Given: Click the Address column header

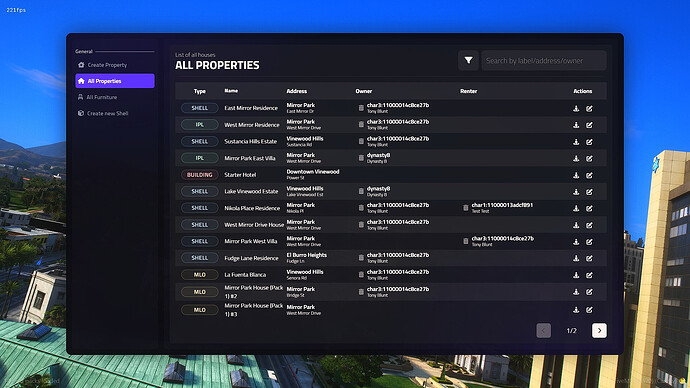Looking at the screenshot, I should coord(297,91).
